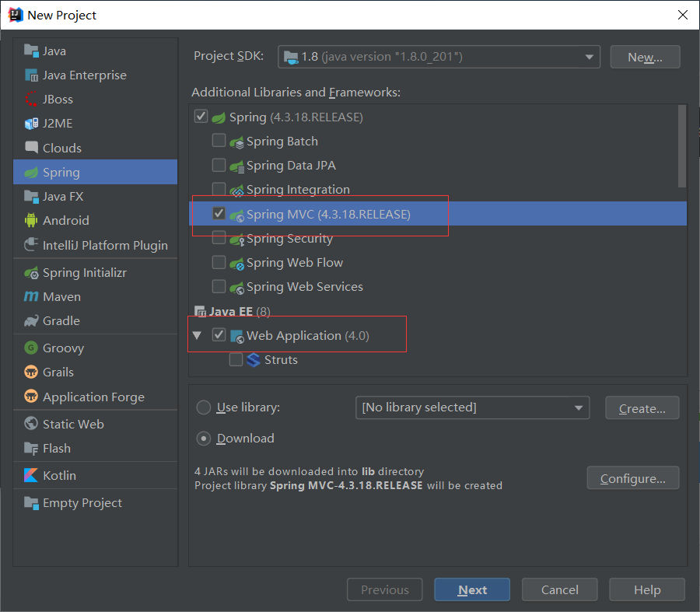Screen dimensions: 700x612
Task: Enable the Spring Security checkbox
Action: click(219, 238)
